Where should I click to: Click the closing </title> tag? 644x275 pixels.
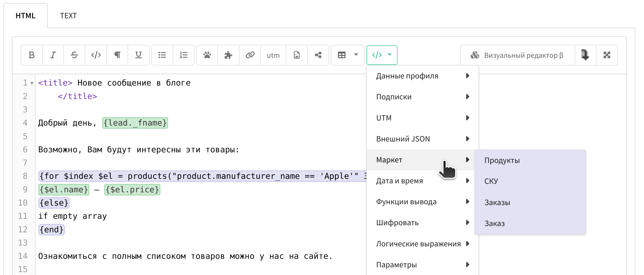77,96
